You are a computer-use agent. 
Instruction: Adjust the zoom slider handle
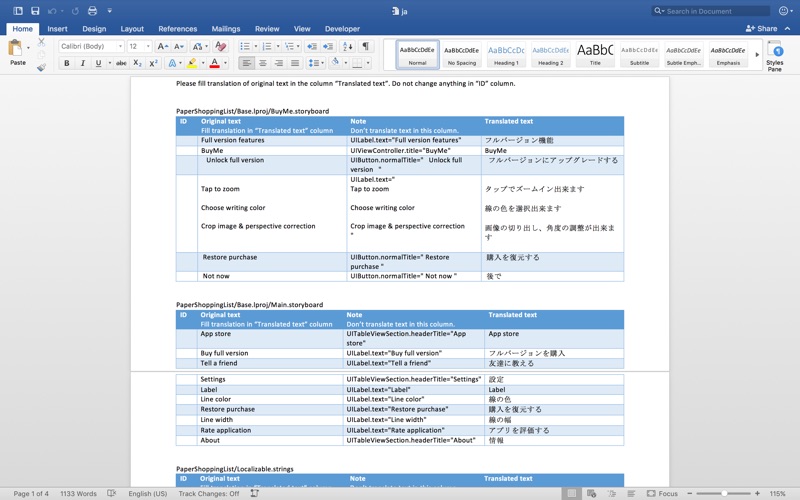click(724, 493)
